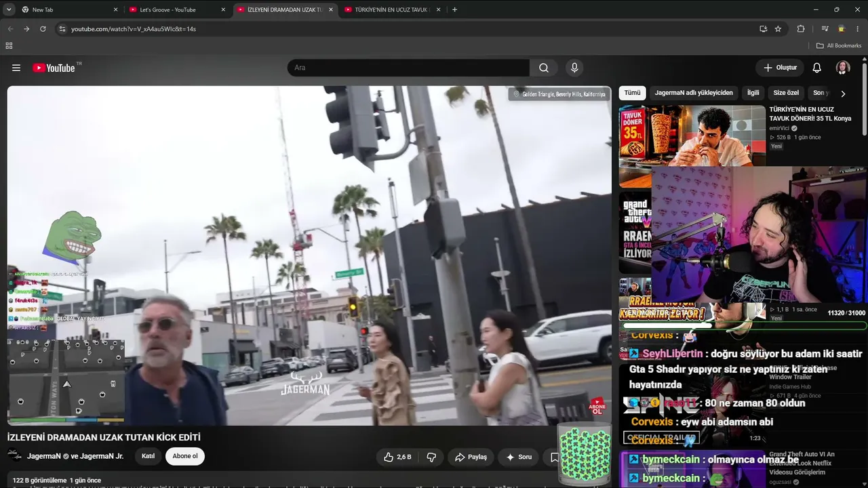868x488 pixels.
Task: Ask about the video with Soru
Action: click(x=519, y=457)
